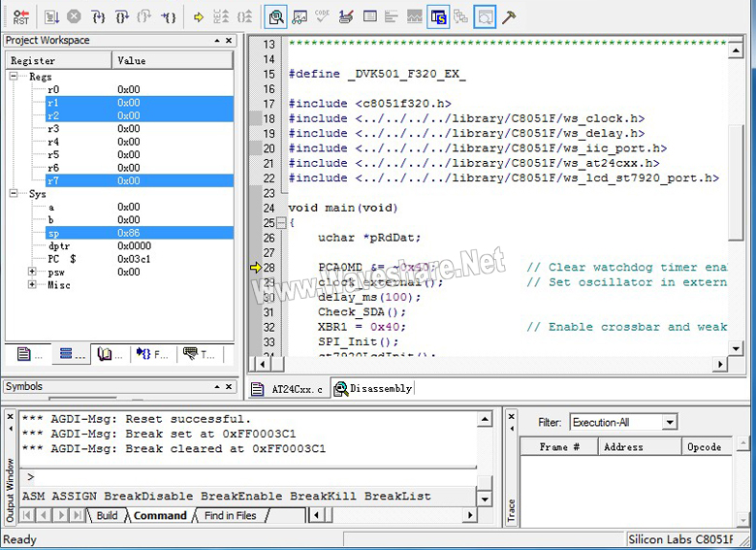Expand the Misc register node

(32, 284)
